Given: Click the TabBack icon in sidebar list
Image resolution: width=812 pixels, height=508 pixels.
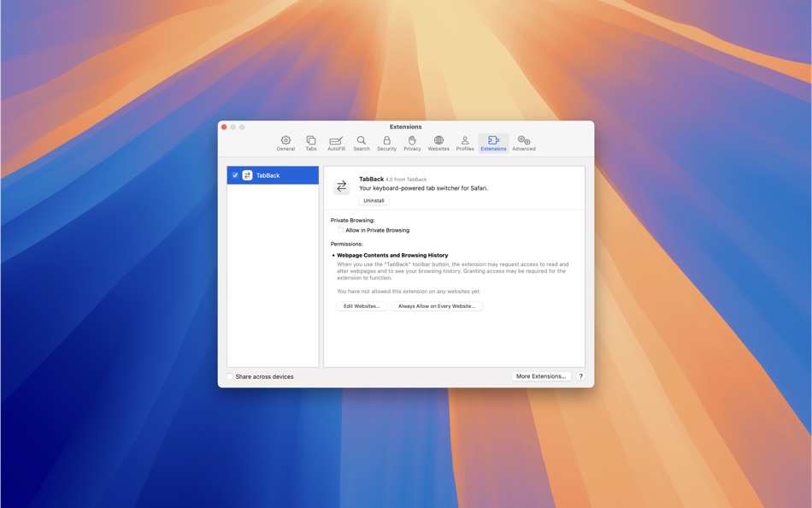Looking at the screenshot, I should 247,175.
